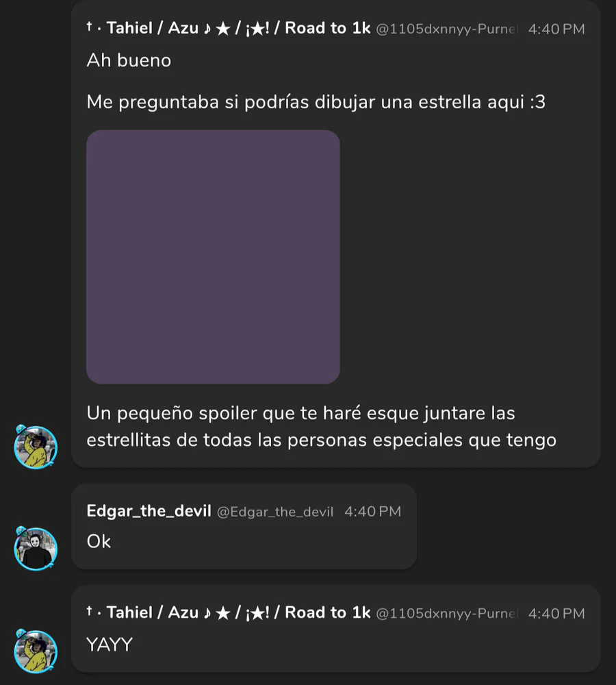616x685 pixels.
Task: Select the "Ah bueno" message text
Action: coord(129,60)
